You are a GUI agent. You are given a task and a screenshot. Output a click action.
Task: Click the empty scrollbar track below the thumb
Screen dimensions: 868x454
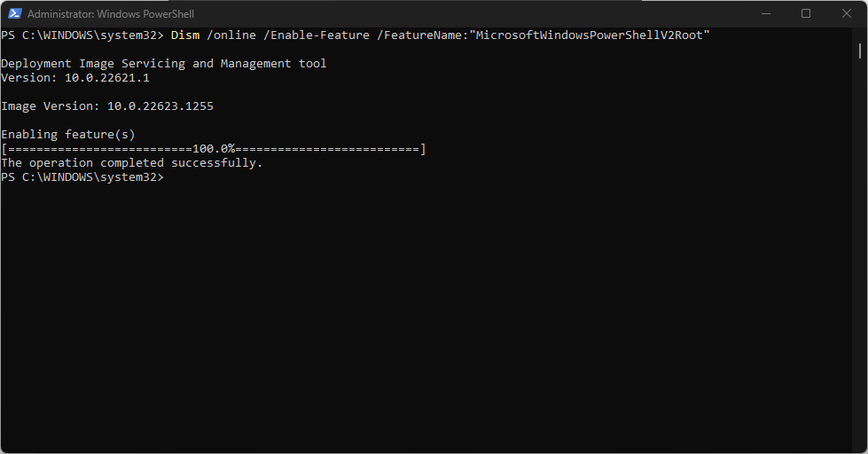860,254
